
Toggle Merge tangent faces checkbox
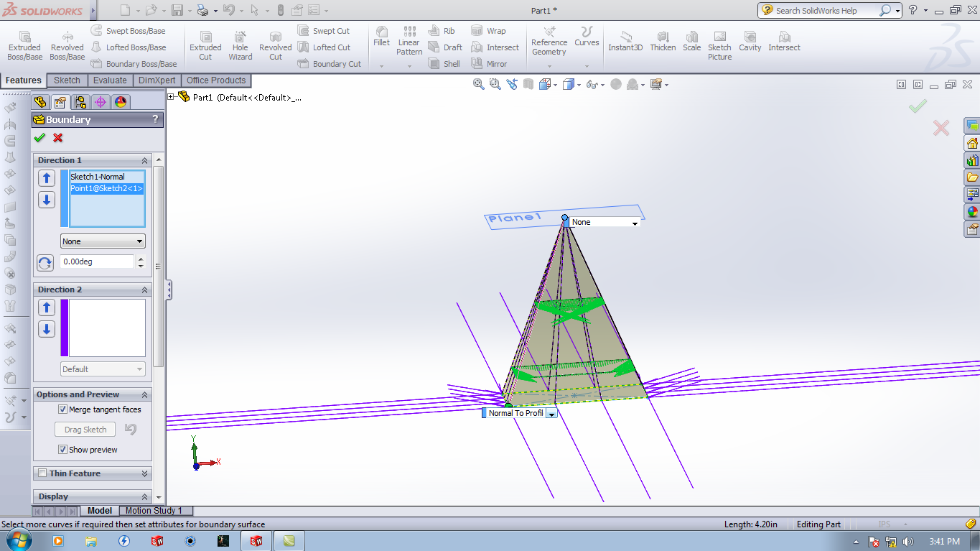point(63,409)
